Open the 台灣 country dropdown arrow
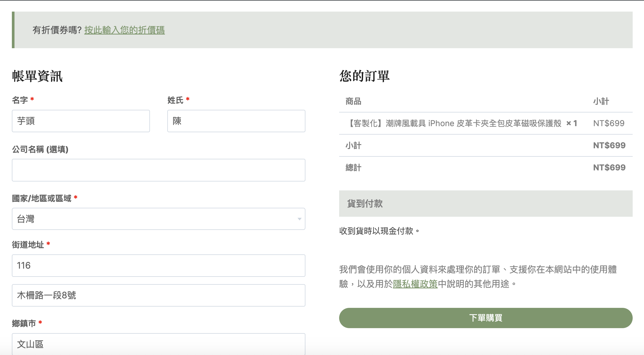644x355 pixels. point(299,219)
